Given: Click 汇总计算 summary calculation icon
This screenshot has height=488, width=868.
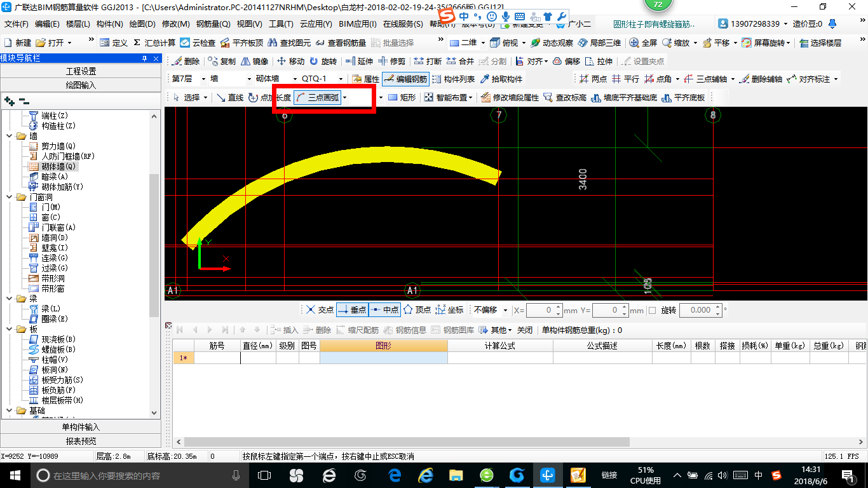Looking at the screenshot, I should point(154,43).
